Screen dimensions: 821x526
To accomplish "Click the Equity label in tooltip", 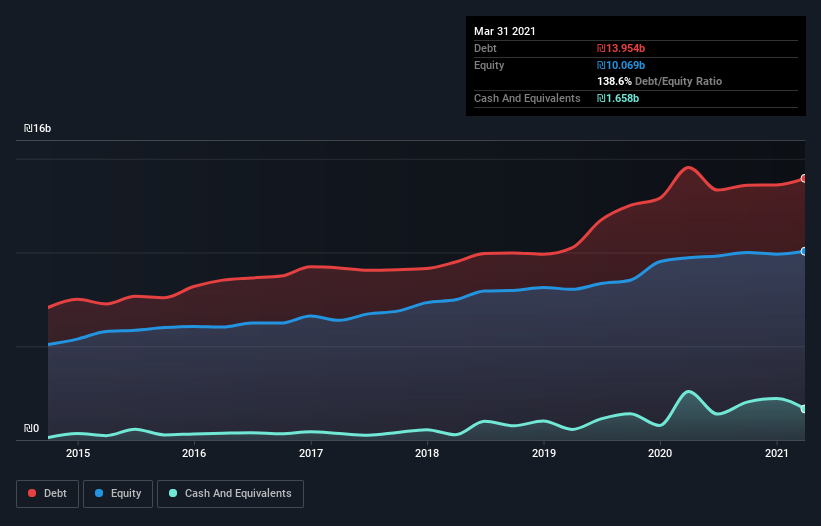I will tap(489, 65).
